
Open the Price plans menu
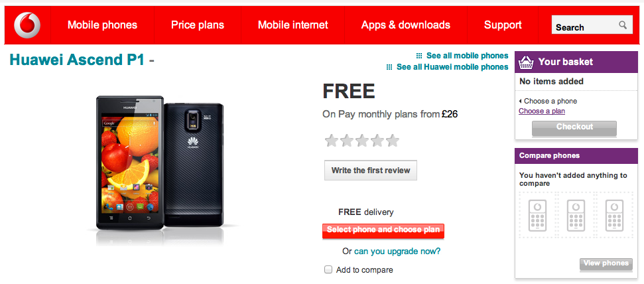tap(198, 25)
